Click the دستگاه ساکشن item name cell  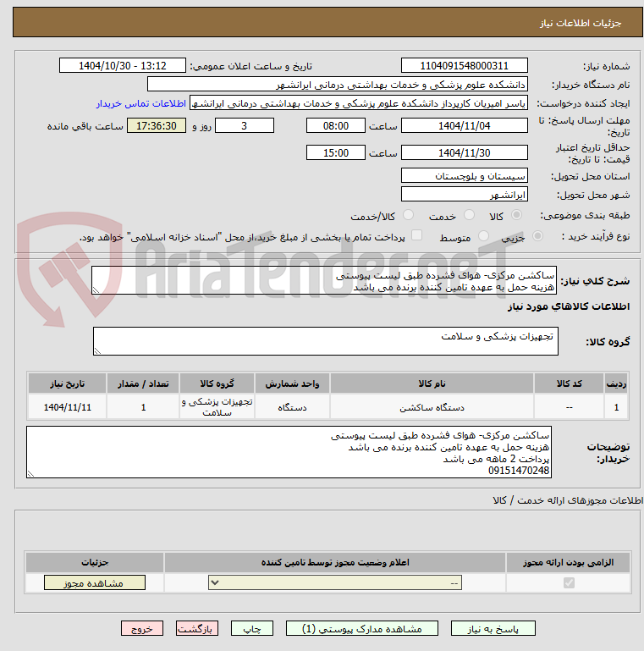(x=432, y=407)
